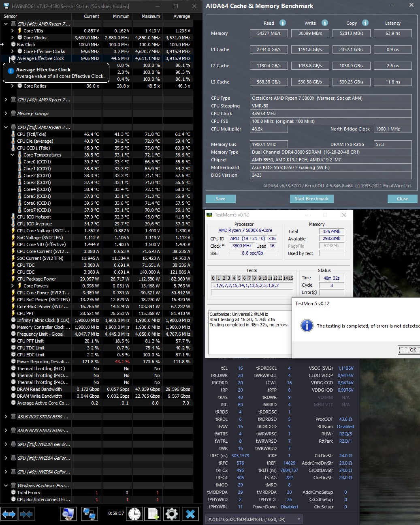The image size is (420, 525).
Task: Click the Total Errors sensor icon
Action: pyautogui.click(x=13, y=493)
